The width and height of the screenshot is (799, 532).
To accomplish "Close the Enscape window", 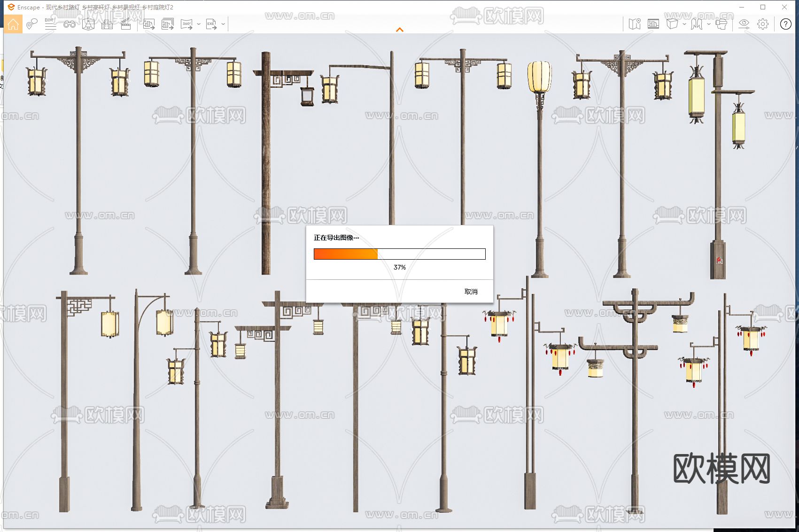I will 784,7.
